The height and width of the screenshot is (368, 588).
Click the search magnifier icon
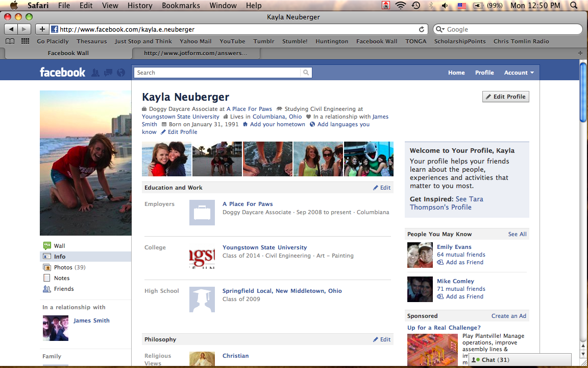click(306, 73)
